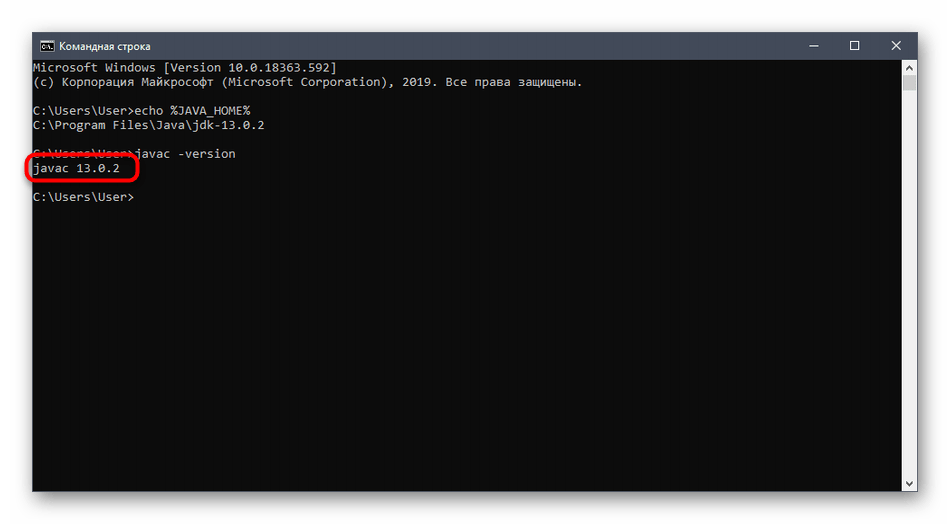Maximize the Командная строка window
The width and height of the screenshot is (950, 524).
point(855,46)
